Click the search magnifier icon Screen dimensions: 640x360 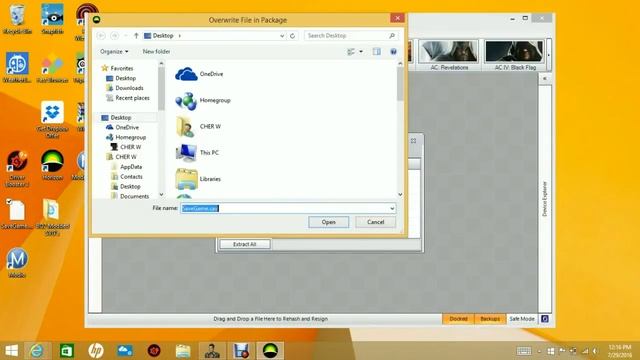pos(392,36)
